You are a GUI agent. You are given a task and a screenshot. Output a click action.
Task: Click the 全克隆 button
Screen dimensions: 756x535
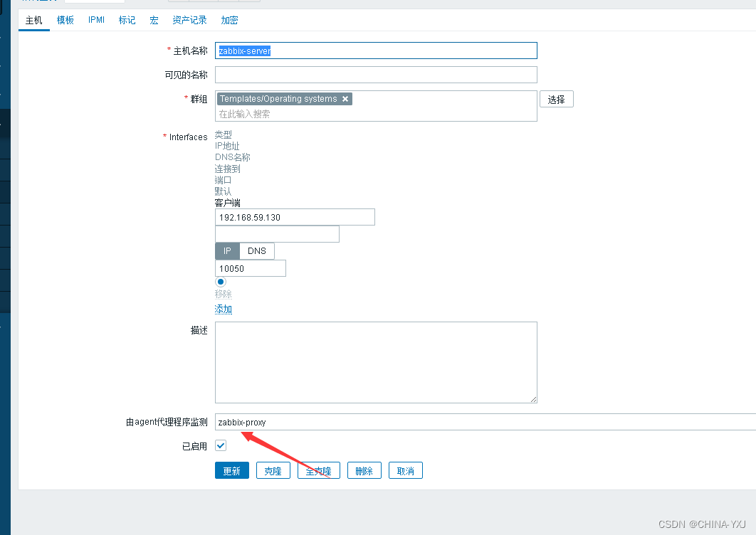click(319, 471)
